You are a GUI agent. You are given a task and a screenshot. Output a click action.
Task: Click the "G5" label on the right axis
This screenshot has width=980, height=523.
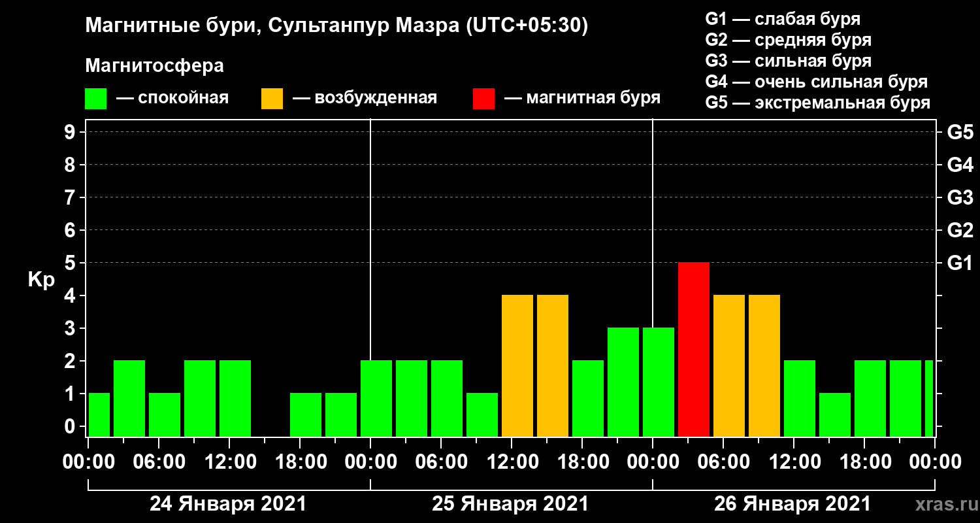960,132
